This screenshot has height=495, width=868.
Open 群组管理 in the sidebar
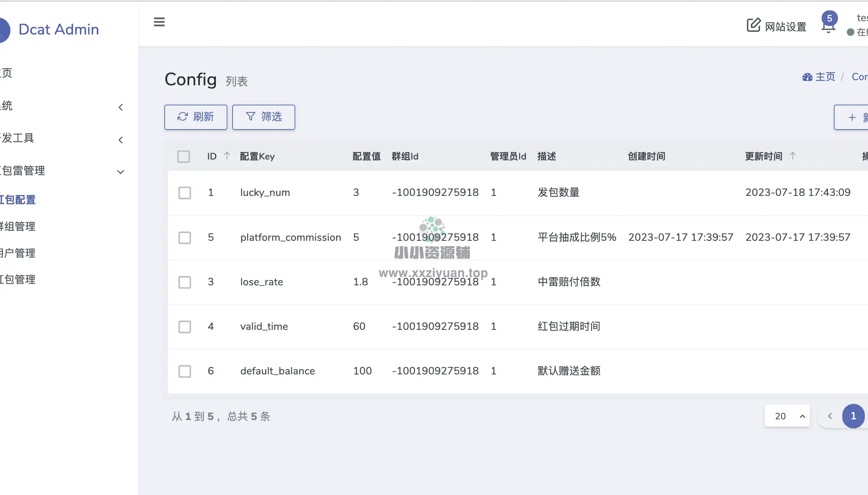pos(18,226)
